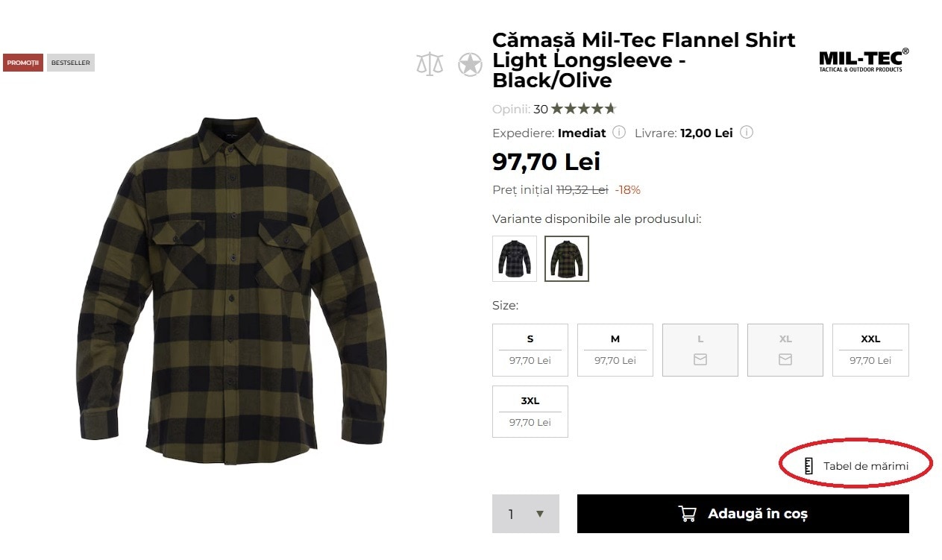Click the Livrare delivery info icon
Image resolution: width=942 pixels, height=560 pixels.
point(747,133)
